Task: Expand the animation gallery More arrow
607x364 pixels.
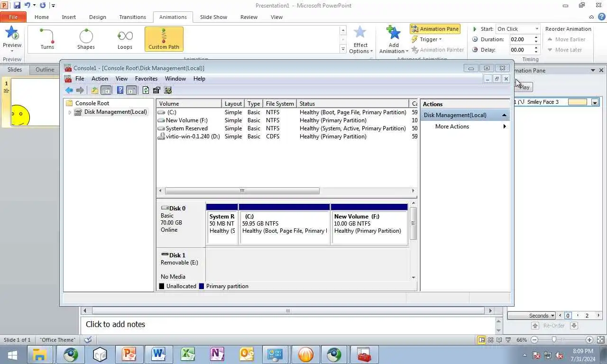Action: point(343,49)
